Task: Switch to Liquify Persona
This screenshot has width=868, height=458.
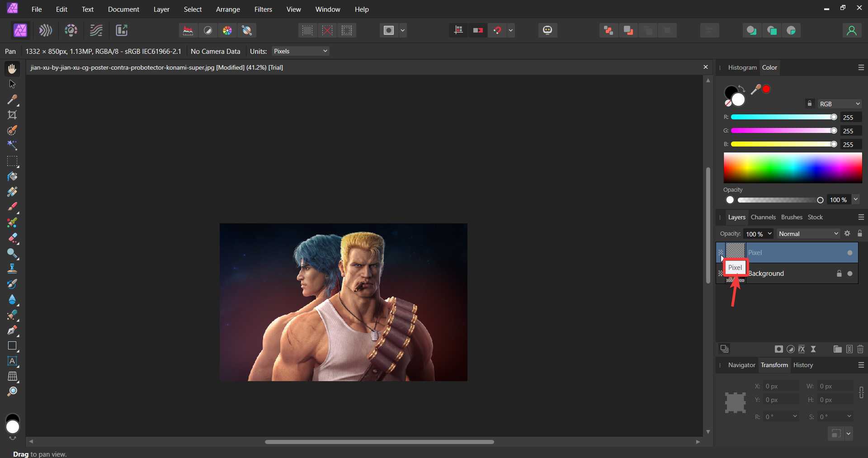Action: click(46, 30)
